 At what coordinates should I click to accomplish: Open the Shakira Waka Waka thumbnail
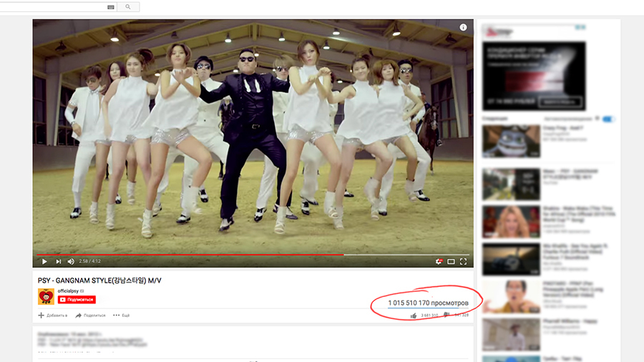tap(512, 222)
